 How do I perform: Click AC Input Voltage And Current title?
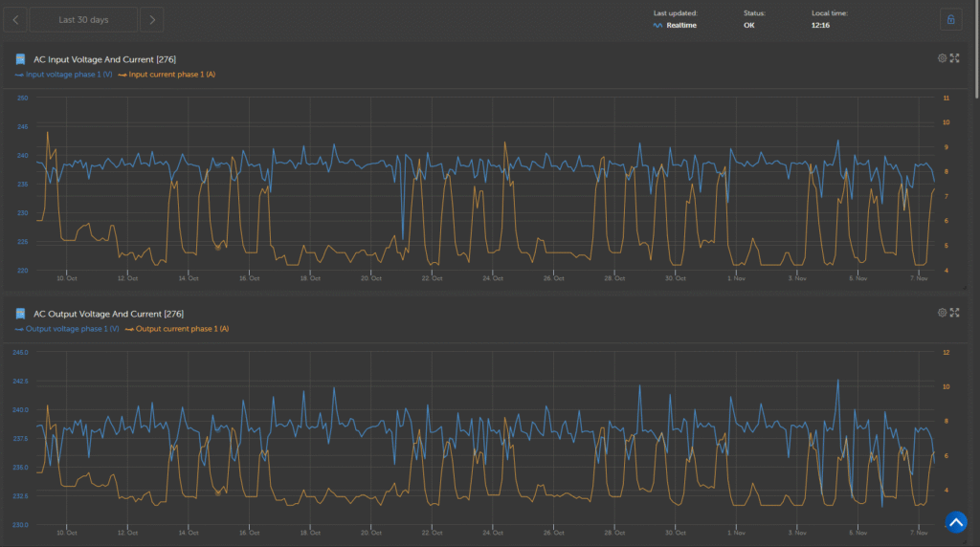coord(104,59)
